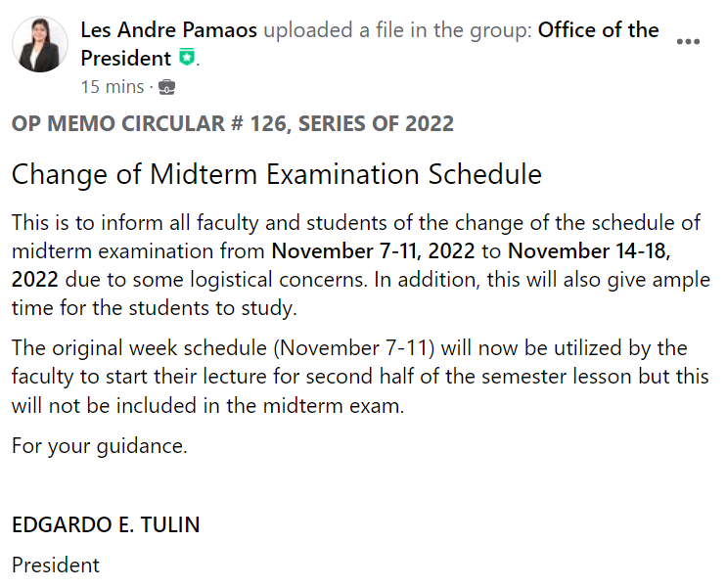This screenshot has height=588, width=727.
Task: Click the 15 mins post timestamp
Action: [112, 87]
